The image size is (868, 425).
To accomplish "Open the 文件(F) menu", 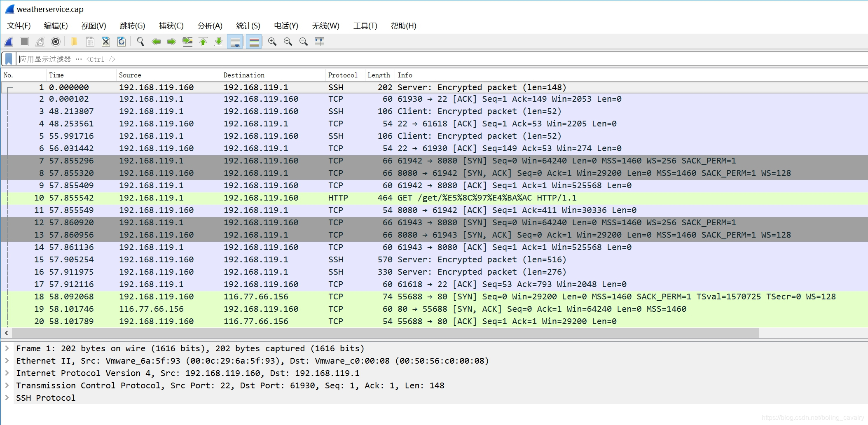I will 19,26.
